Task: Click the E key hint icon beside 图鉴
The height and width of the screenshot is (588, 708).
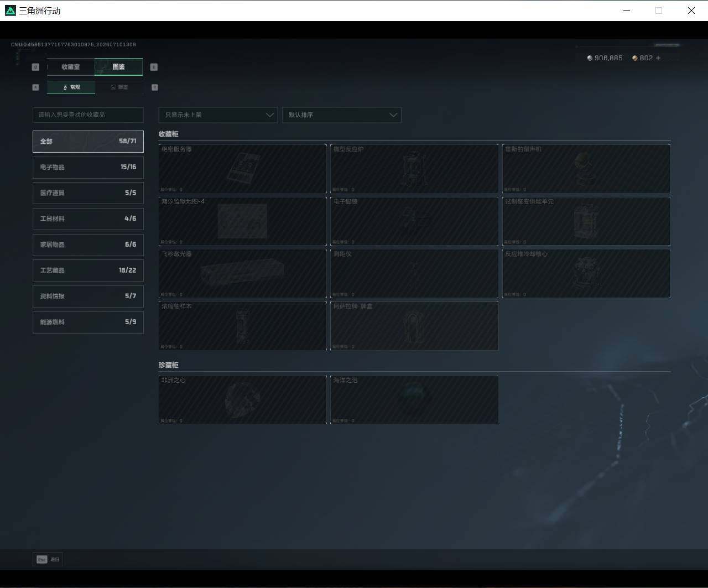Action: point(154,67)
